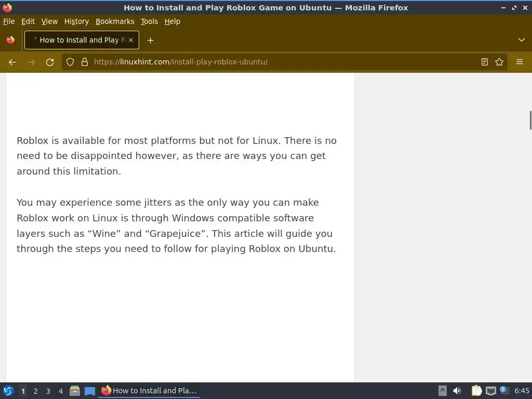Click the Firefox icon in window title bar
Screen dimensions: 532x399
pos(7,7)
